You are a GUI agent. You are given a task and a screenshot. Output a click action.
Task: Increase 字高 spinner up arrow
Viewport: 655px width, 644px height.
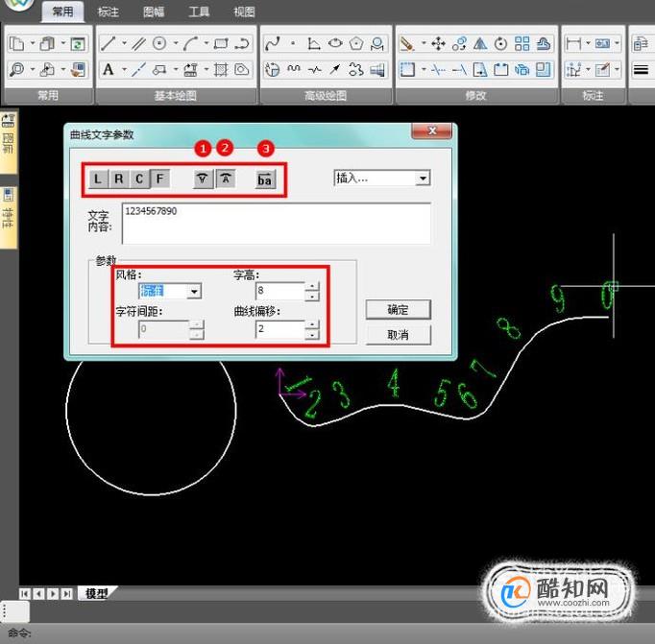[x=312, y=286]
